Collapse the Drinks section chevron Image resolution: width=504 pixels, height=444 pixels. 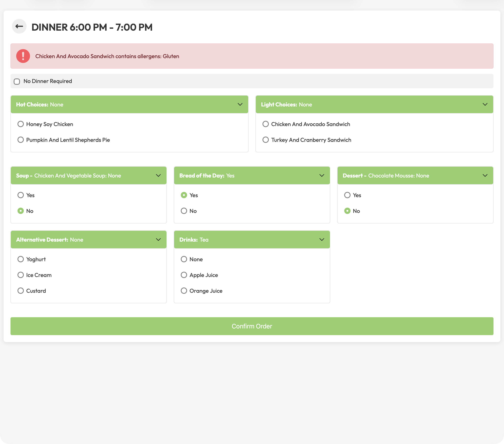click(x=322, y=240)
